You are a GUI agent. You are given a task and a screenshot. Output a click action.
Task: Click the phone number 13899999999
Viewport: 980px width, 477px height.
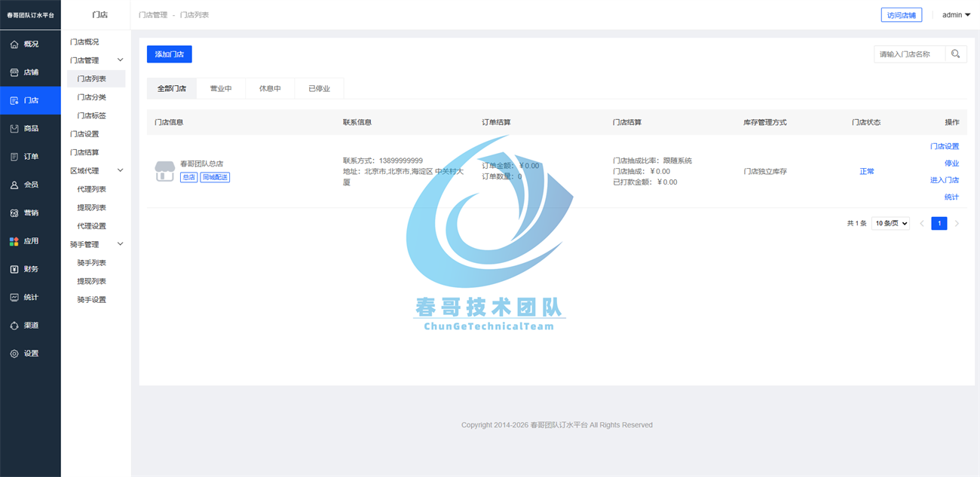[x=401, y=161]
